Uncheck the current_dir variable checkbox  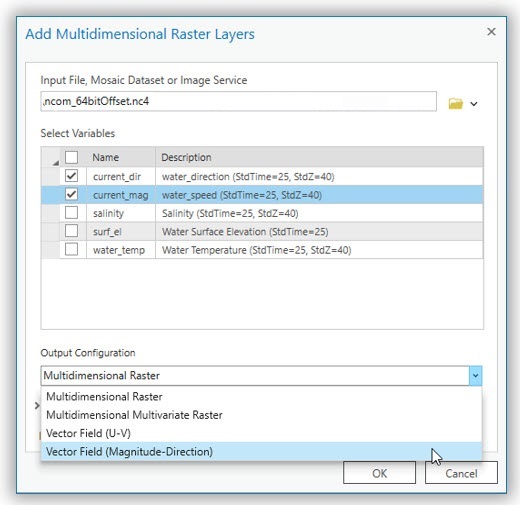point(71,176)
